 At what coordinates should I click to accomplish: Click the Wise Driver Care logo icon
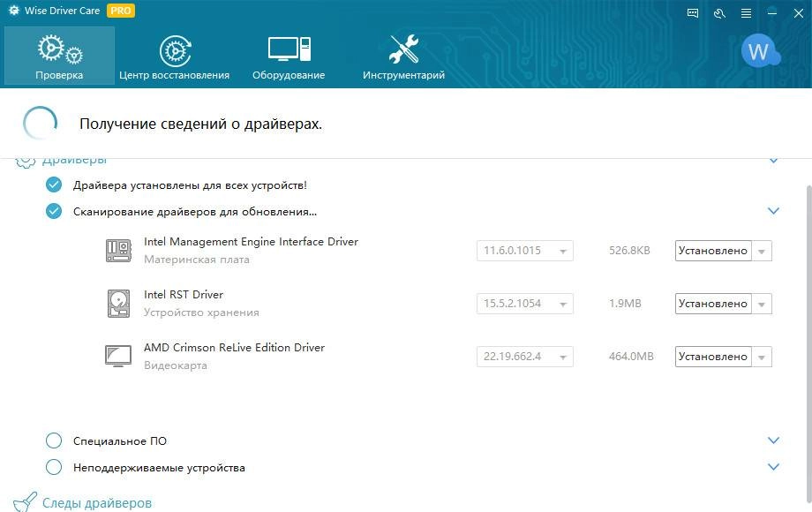14,11
